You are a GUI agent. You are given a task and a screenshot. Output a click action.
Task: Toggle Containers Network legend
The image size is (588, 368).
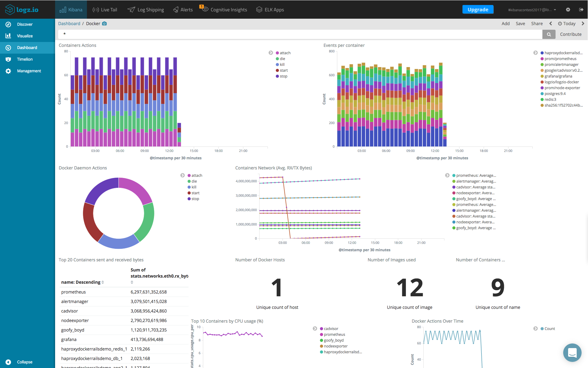click(x=447, y=175)
